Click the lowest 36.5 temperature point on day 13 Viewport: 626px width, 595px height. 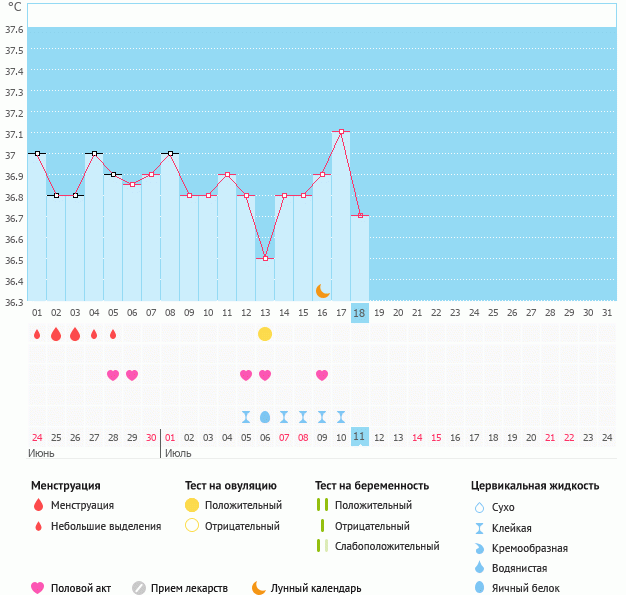click(265, 258)
